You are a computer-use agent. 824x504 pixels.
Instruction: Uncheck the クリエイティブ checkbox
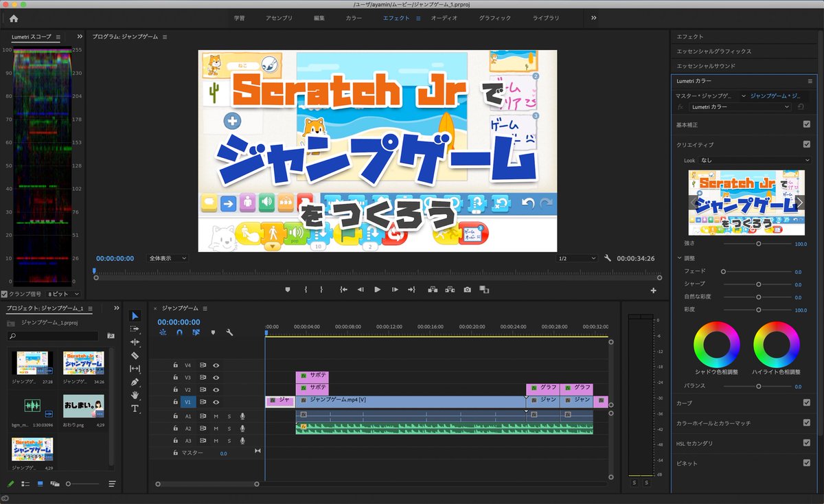click(807, 144)
